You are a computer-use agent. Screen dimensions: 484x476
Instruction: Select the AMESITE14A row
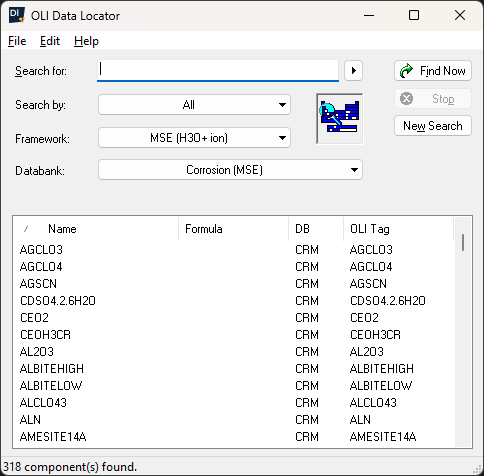point(234,437)
